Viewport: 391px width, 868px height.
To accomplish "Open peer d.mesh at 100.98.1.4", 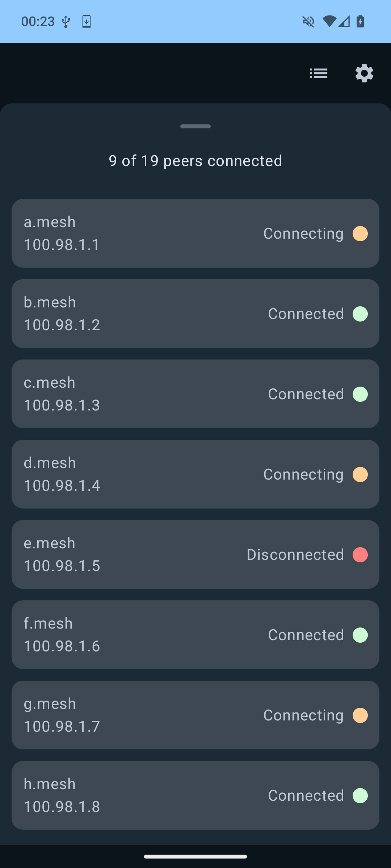I will click(x=145, y=474).
